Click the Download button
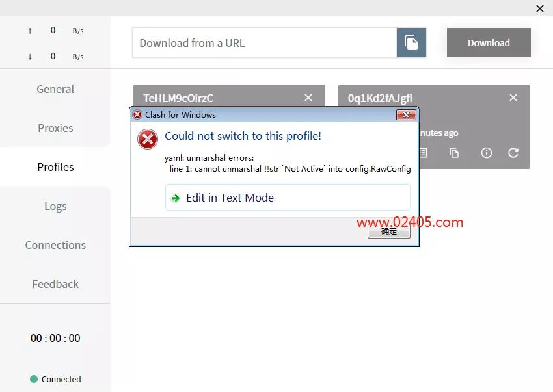The image size is (553, 392). (x=489, y=43)
